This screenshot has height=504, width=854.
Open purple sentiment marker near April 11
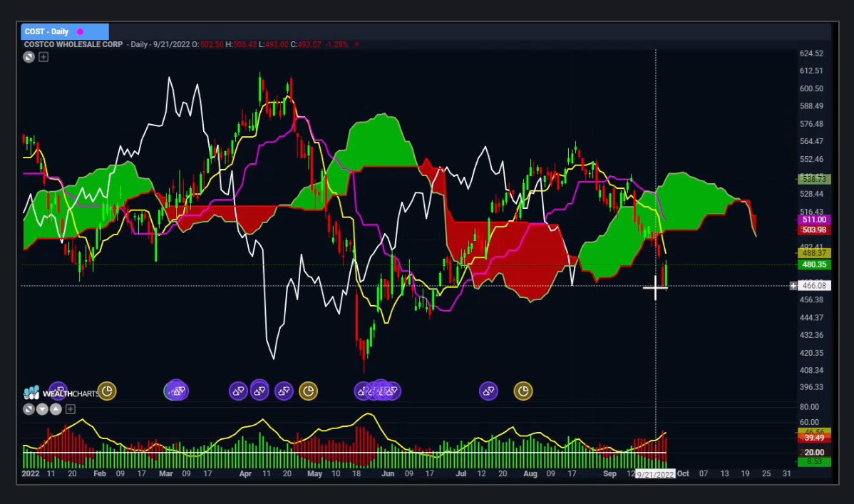pos(259,391)
